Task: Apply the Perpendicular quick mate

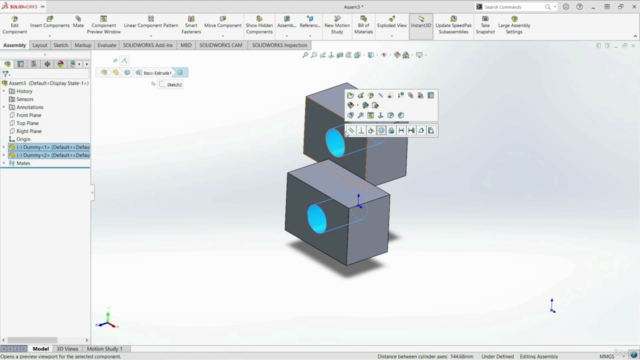Action: (x=361, y=131)
